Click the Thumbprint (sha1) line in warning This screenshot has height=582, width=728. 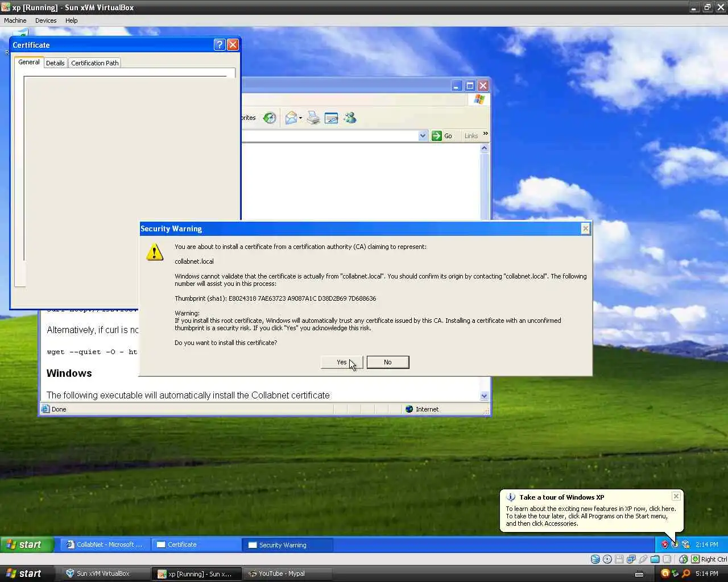click(x=275, y=298)
